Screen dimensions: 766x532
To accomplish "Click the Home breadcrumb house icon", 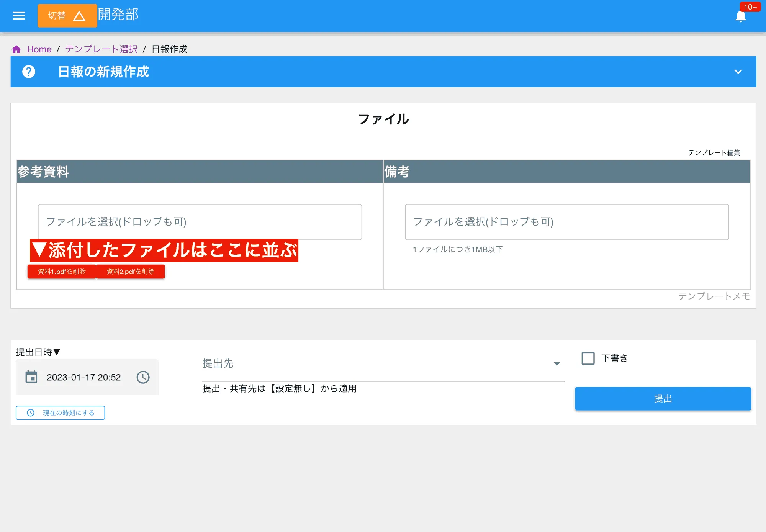I will tap(16, 49).
